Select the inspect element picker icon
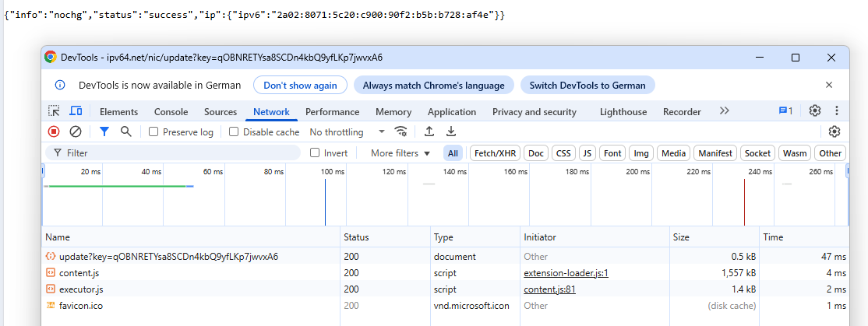Image resolution: width=868 pixels, height=326 pixels. [54, 111]
